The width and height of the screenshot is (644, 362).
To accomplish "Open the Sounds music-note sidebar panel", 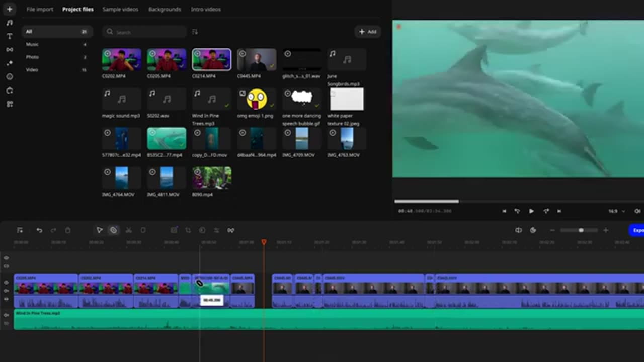I will [x=10, y=23].
